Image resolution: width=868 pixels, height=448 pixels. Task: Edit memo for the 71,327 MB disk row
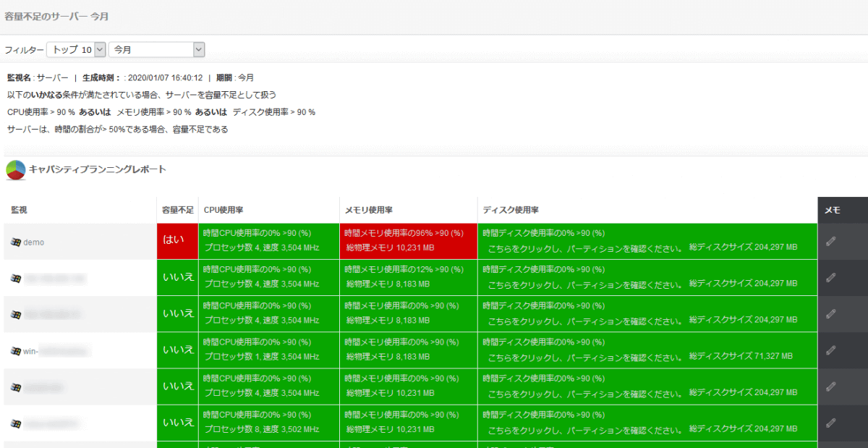pos(830,350)
